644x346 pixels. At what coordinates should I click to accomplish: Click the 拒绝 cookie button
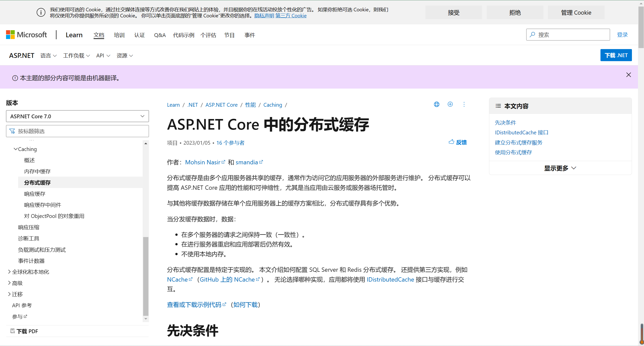click(x=515, y=12)
